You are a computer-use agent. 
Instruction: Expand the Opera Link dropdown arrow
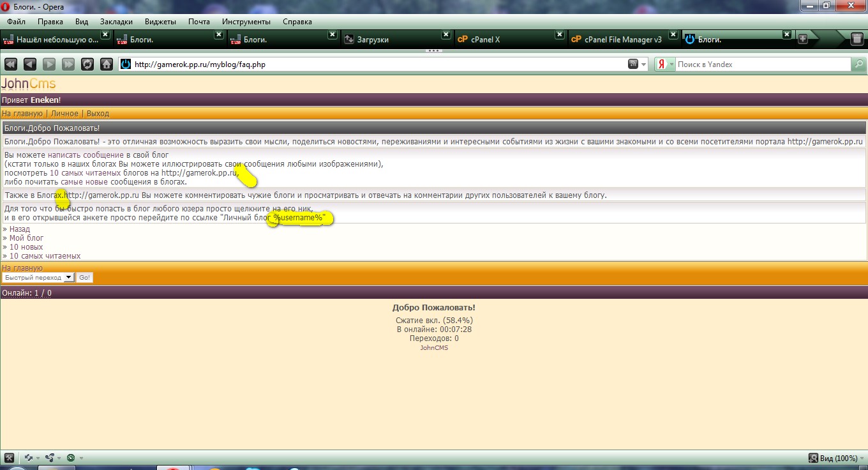tap(38, 458)
